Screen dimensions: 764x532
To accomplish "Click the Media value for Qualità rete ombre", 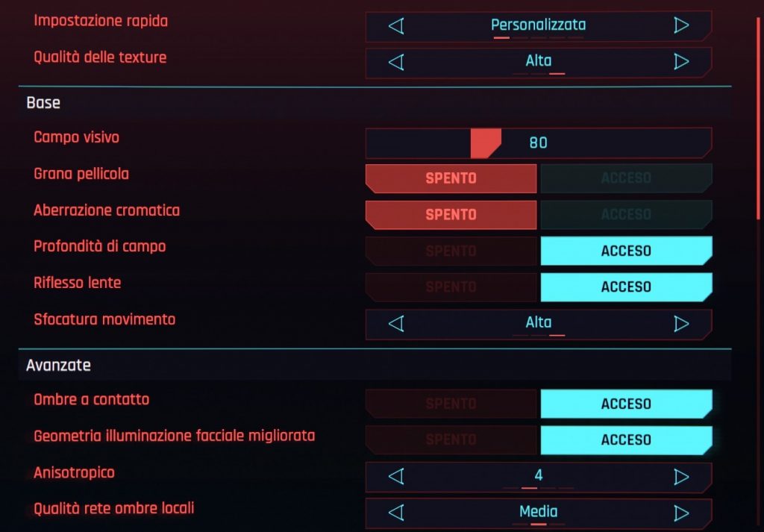I will (539, 512).
